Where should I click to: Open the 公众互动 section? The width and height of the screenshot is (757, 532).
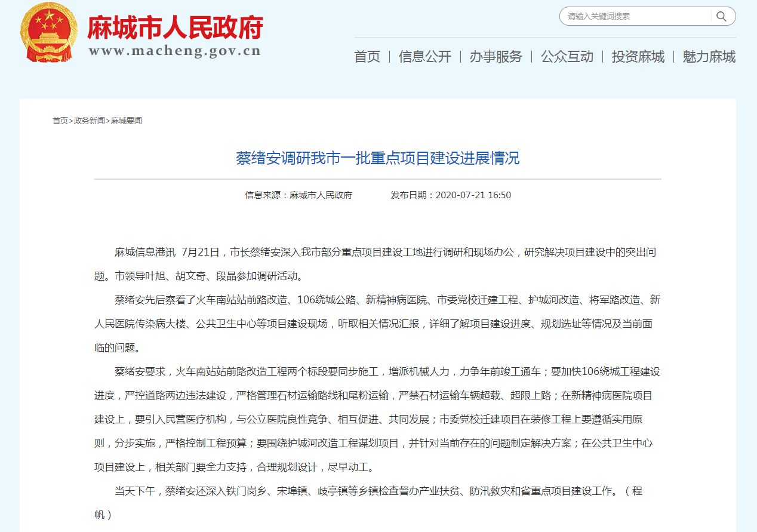[x=566, y=57]
